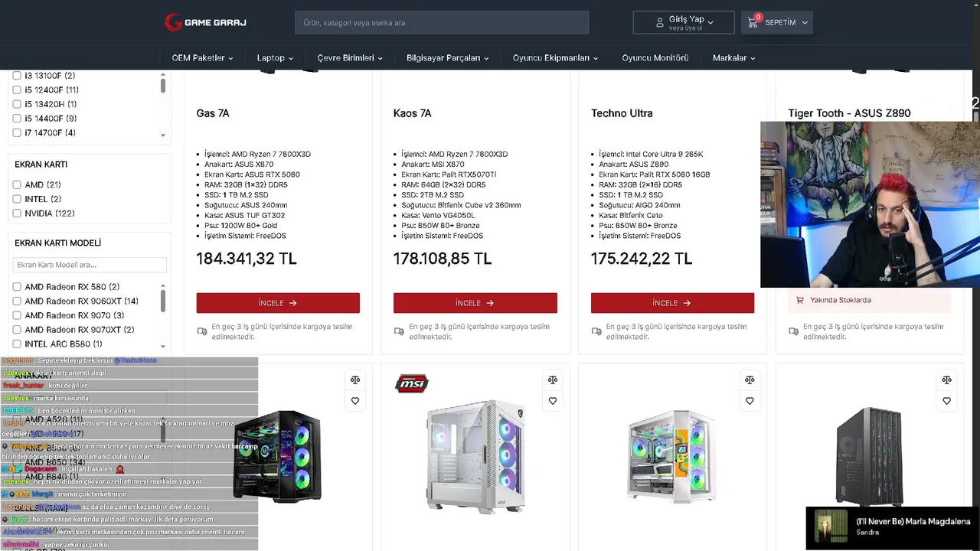Click the cart icon in Yakında Stoklarda
The image size is (980, 551).
(x=800, y=300)
